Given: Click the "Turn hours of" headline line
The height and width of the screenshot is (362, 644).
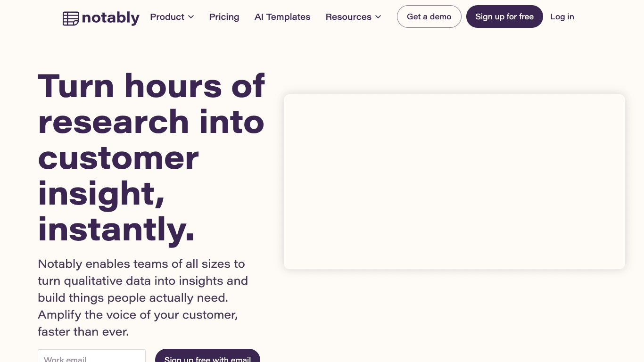Looking at the screenshot, I should 151,86.
